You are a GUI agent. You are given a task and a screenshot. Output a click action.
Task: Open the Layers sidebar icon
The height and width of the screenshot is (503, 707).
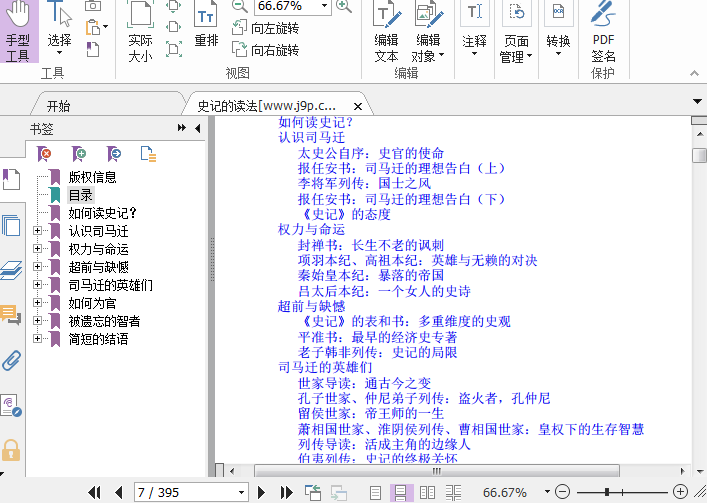click(x=11, y=270)
